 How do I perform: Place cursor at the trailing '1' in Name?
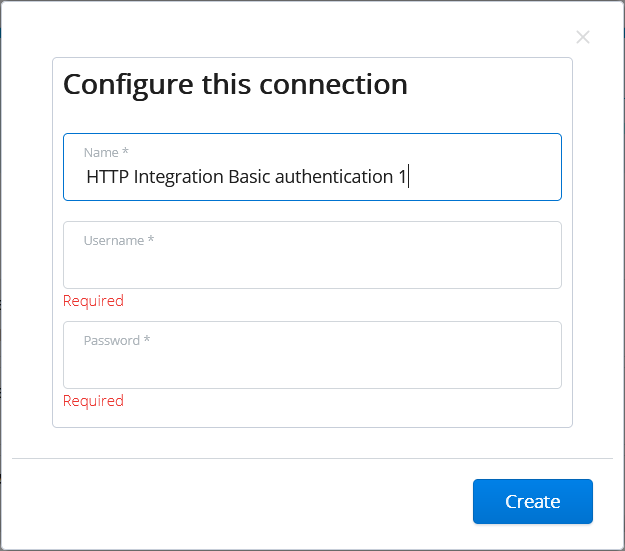tap(402, 177)
